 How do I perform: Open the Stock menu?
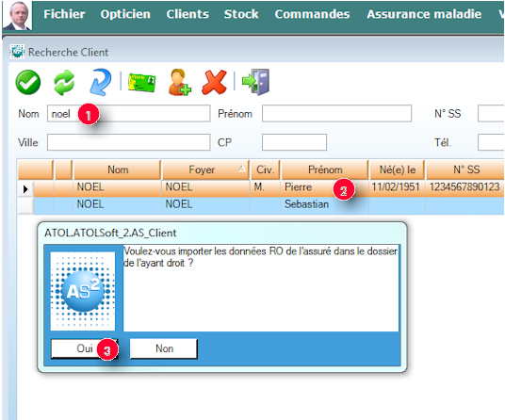coord(241,14)
